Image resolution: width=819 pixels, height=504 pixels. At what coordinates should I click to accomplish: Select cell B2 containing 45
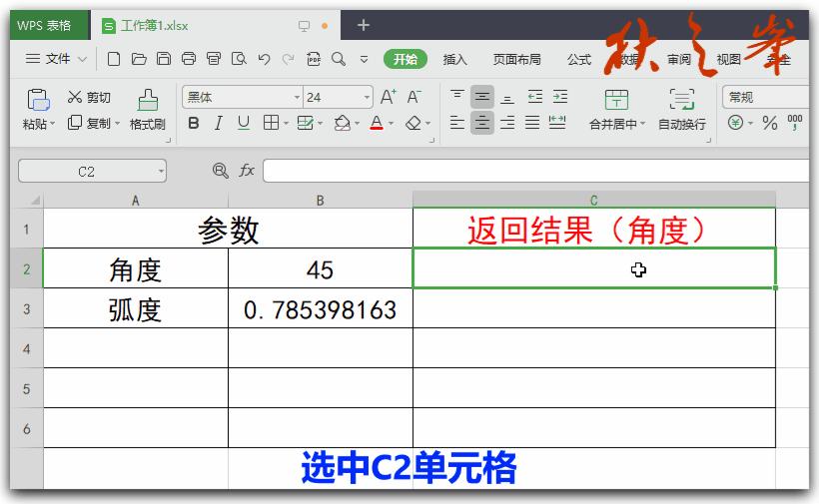(x=321, y=268)
